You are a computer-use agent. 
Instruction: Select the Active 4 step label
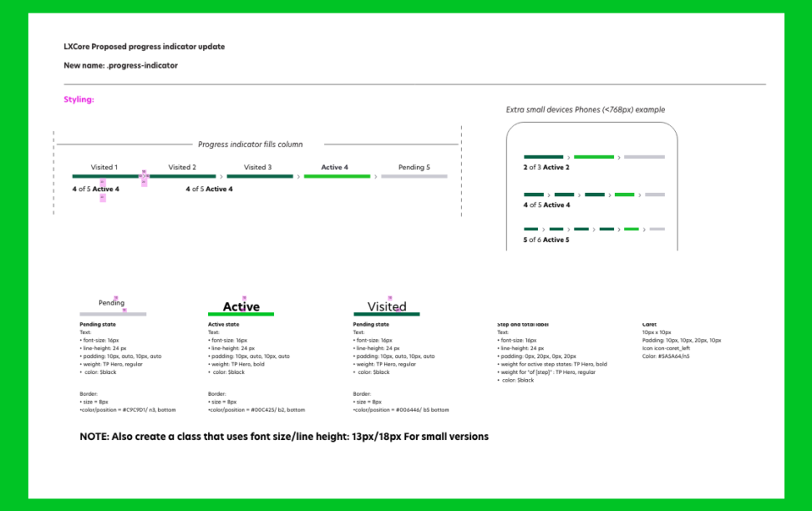[x=335, y=168]
